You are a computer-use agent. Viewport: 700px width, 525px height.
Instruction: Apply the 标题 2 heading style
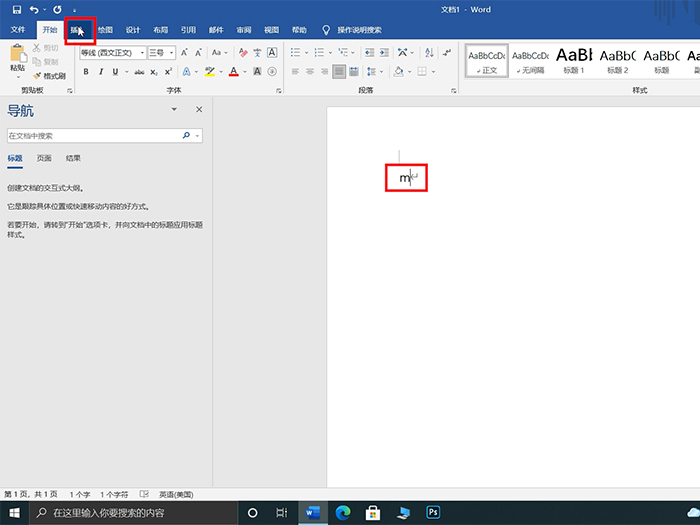pos(617,61)
